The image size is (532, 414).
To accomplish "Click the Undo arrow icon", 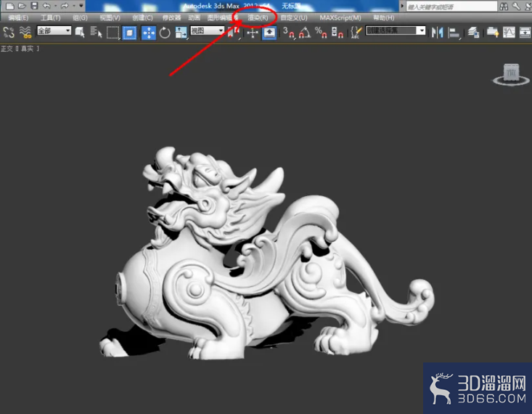I will (46, 6).
